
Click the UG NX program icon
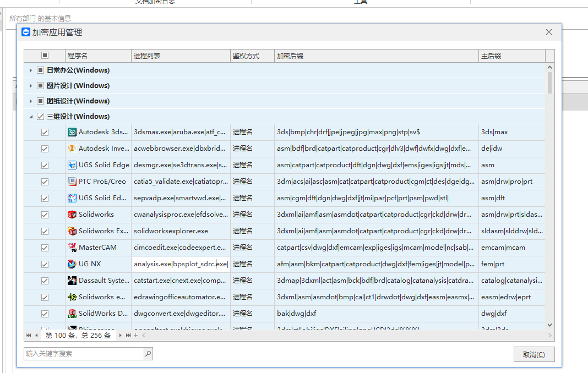pyautogui.click(x=72, y=264)
